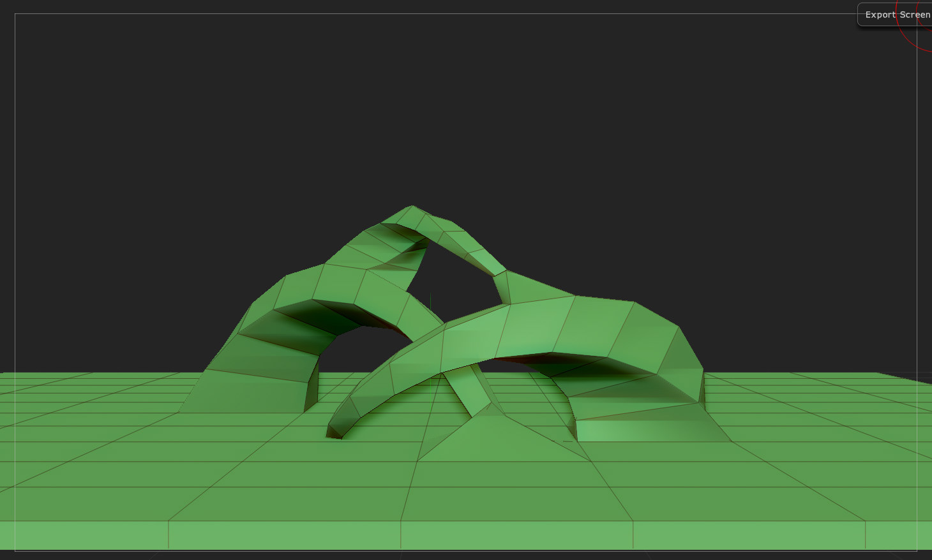Select the small green vertical axis line
This screenshot has width=932, height=560.
[x=430, y=302]
